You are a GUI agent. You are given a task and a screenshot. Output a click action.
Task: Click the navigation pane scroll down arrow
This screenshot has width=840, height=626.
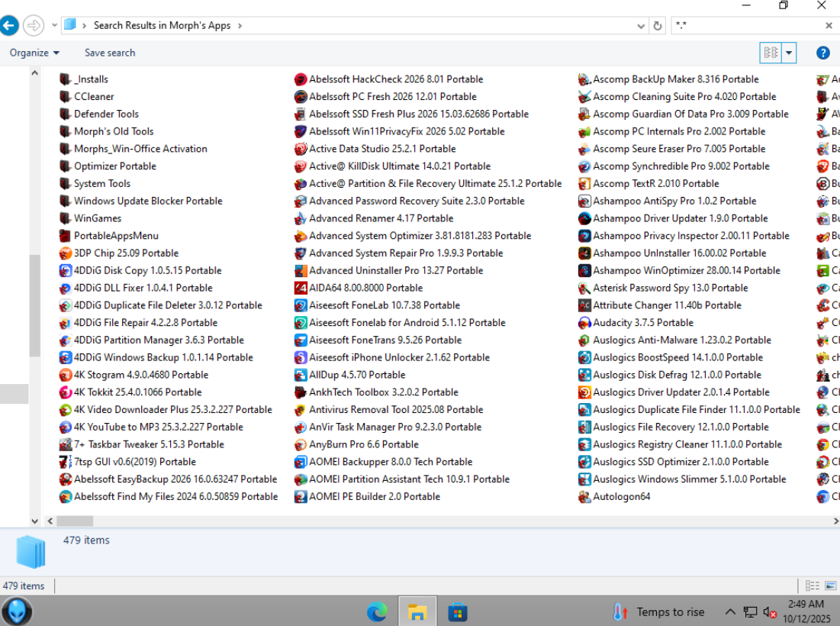pos(35,521)
